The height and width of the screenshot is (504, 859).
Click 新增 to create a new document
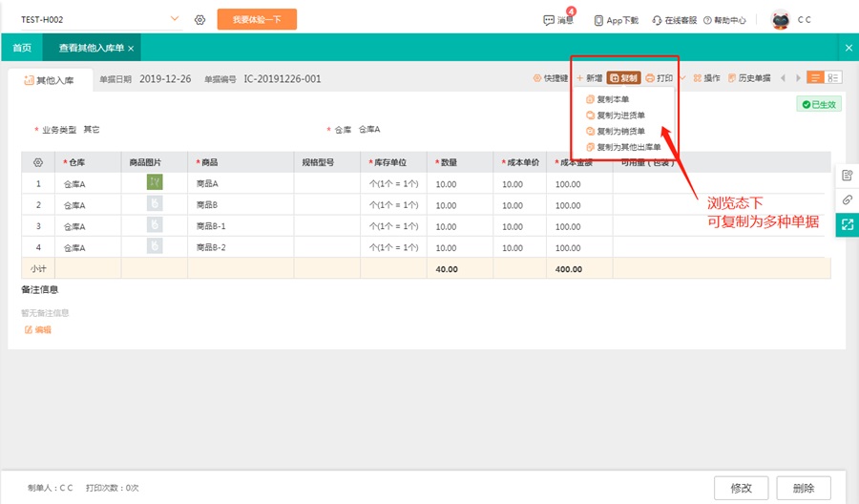coord(590,78)
